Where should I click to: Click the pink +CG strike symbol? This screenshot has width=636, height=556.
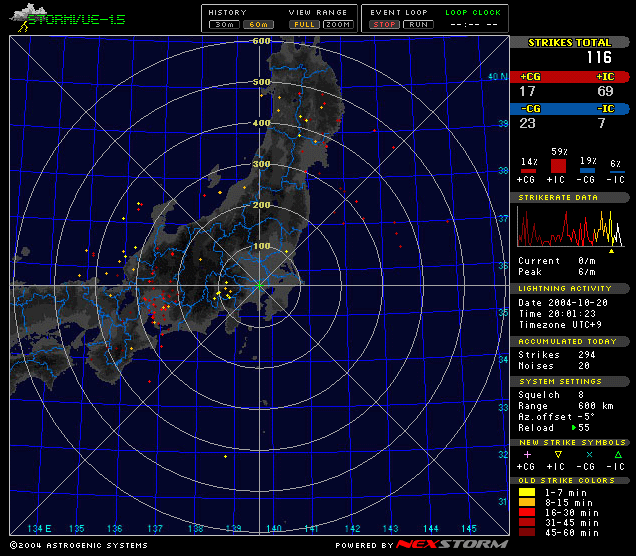[527, 455]
